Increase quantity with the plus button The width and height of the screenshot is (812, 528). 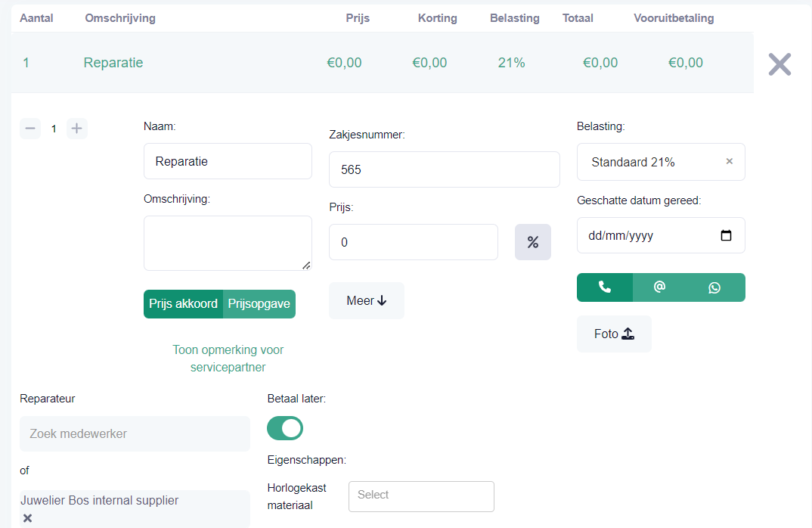[76, 129]
